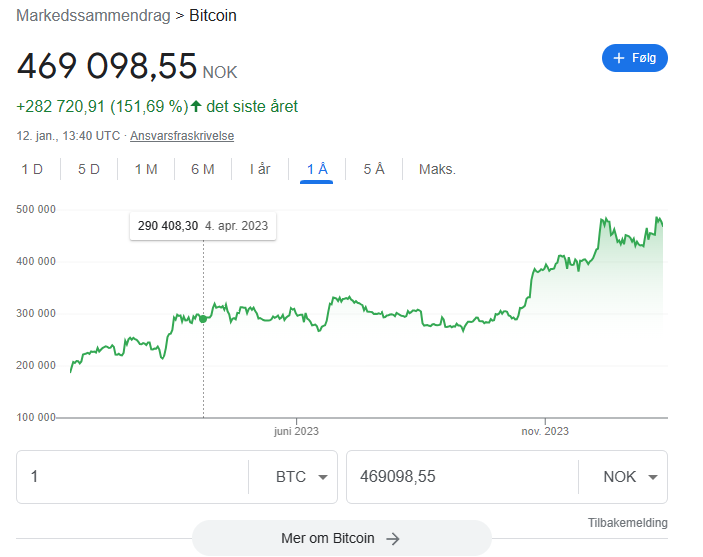Click the 290 408,30 chart tooltip

click(203, 226)
